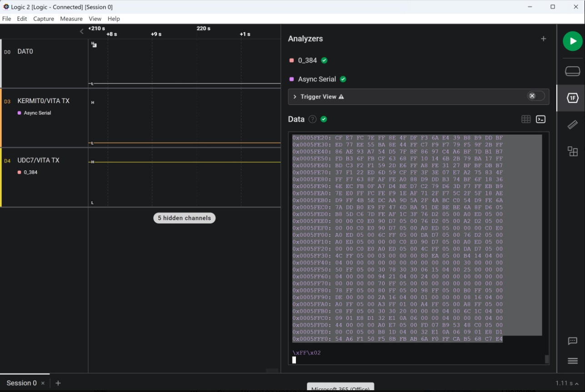585x392 pixels.
Task: Open the feedback chat icon
Action: coord(572,341)
